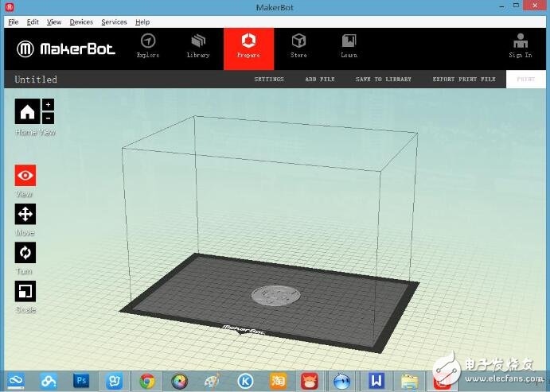Click Export Print File

click(x=463, y=80)
